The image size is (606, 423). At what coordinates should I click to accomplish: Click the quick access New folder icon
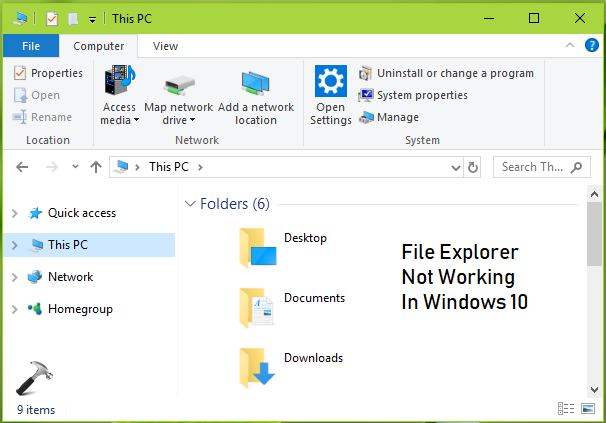pos(73,19)
